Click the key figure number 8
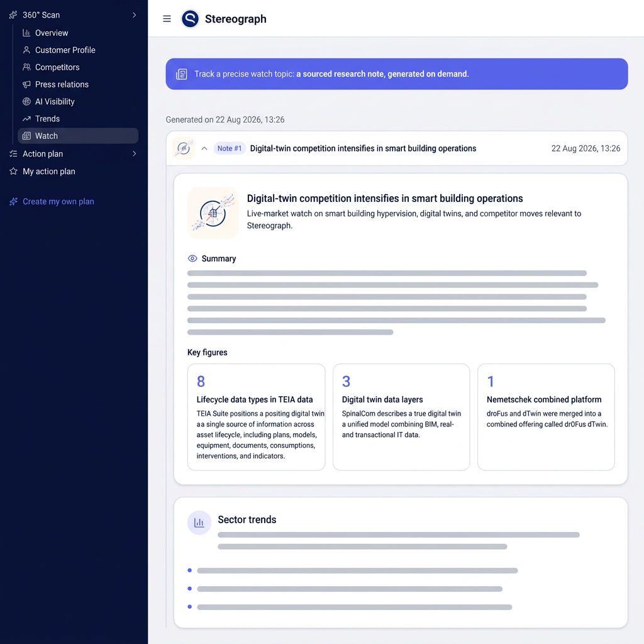644x644 pixels. pos(201,382)
